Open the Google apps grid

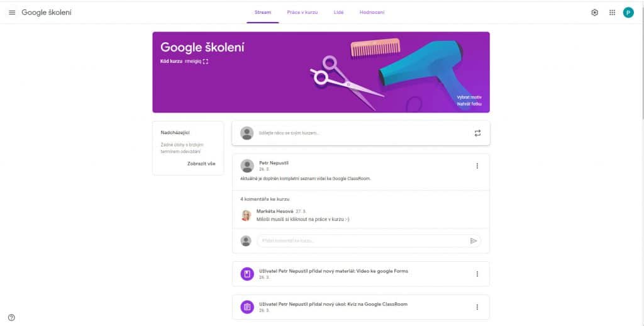612,13
